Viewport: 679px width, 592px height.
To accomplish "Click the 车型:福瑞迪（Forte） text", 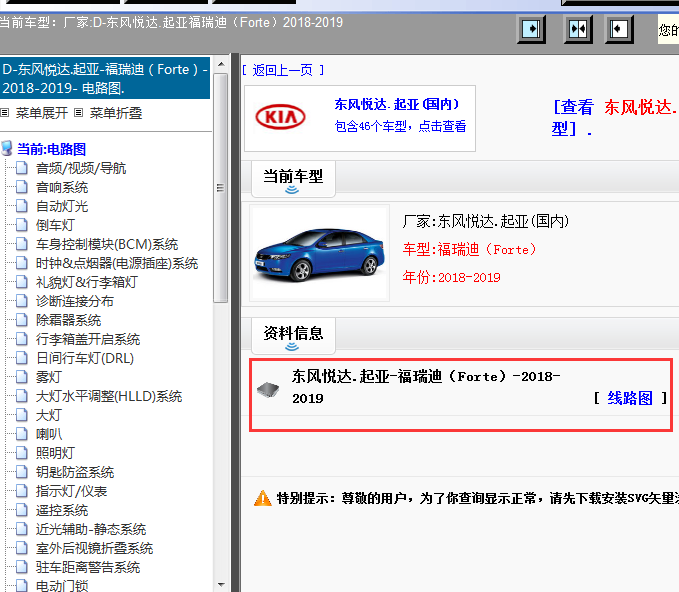I will coord(470,249).
